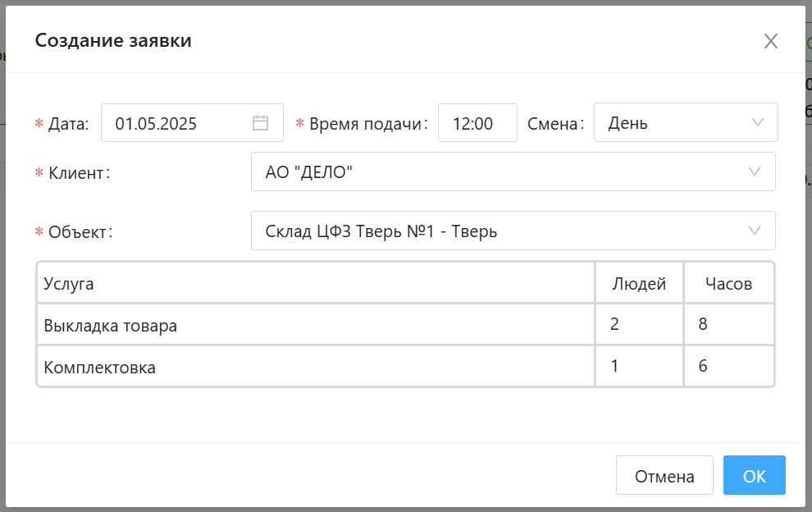Edit Людей count for Комплектовка
This screenshot has width=812, height=512.
639,367
